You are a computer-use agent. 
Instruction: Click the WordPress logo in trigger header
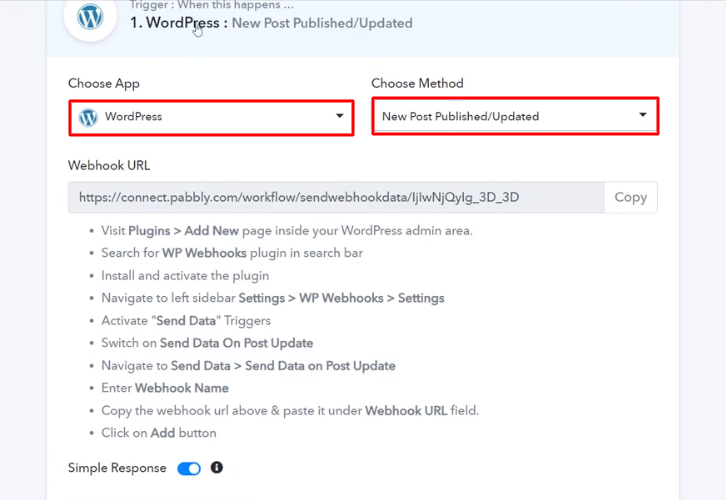(x=90, y=17)
